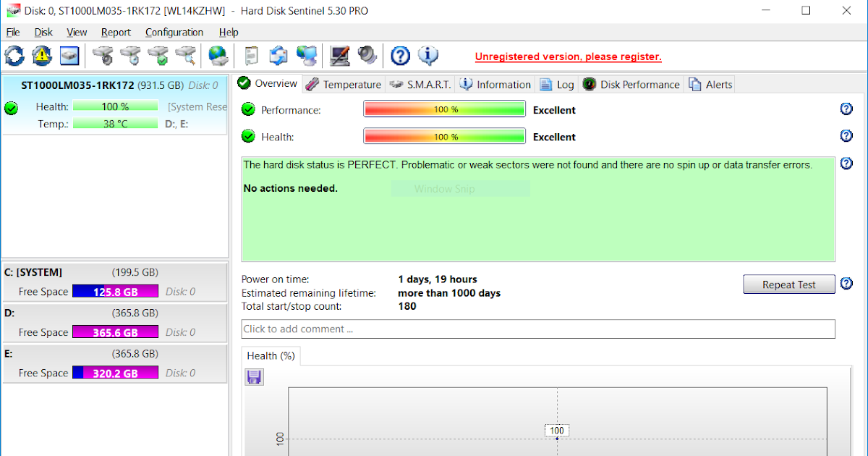The height and width of the screenshot is (456, 868).
Task: Click the Refresh disk status toolbar icon
Action: coord(14,55)
